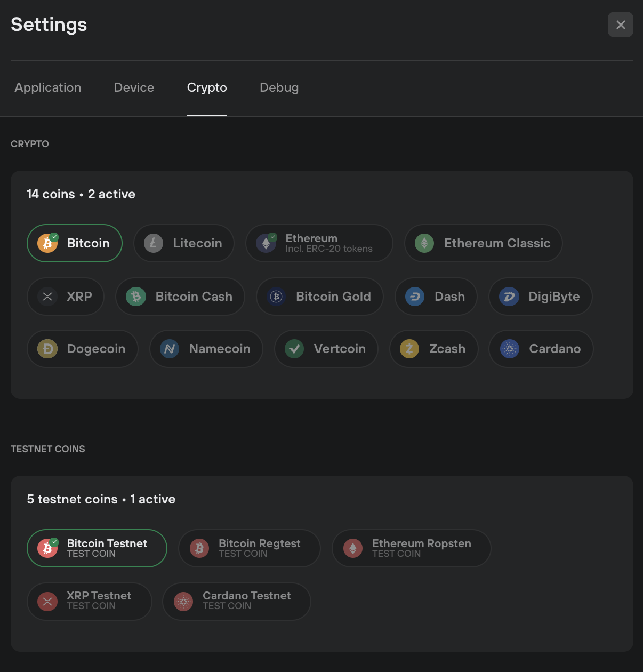Viewport: 643px width, 672px height.
Task: Click the '14 coins • 2 active' summary
Action: pos(81,194)
